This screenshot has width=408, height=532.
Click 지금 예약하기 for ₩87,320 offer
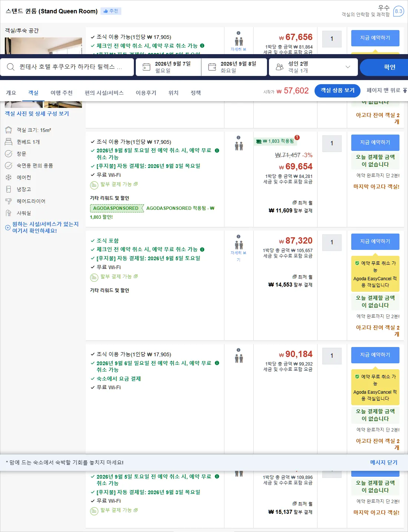point(375,242)
